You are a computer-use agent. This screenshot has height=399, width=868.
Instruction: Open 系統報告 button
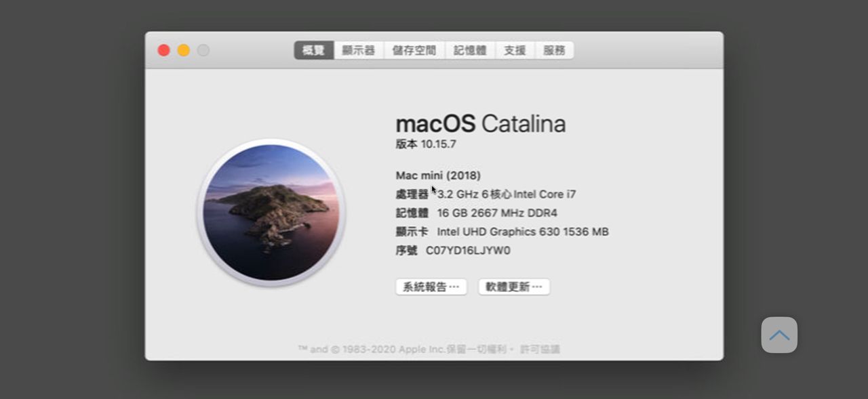coord(431,287)
